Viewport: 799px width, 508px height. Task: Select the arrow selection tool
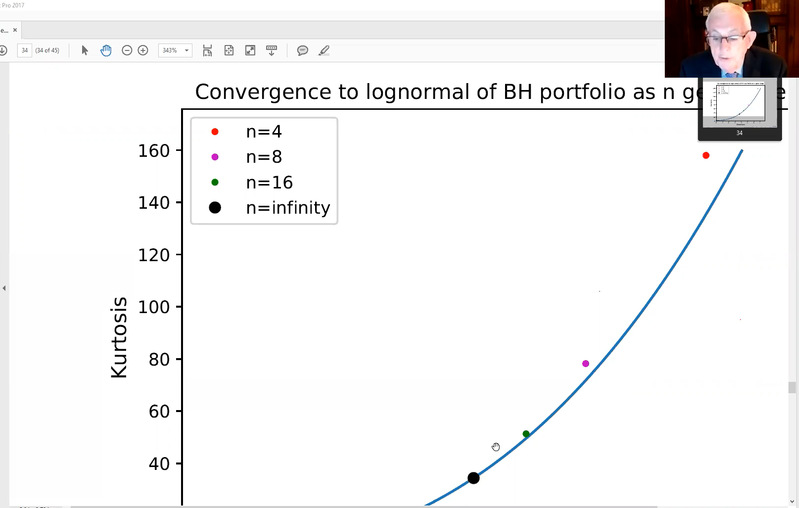(x=85, y=50)
